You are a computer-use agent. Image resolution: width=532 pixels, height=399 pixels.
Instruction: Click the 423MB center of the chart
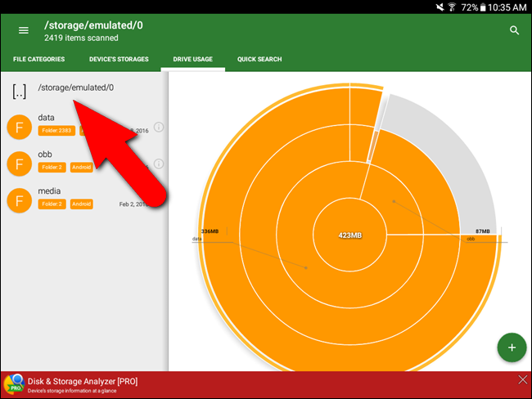[x=350, y=235]
